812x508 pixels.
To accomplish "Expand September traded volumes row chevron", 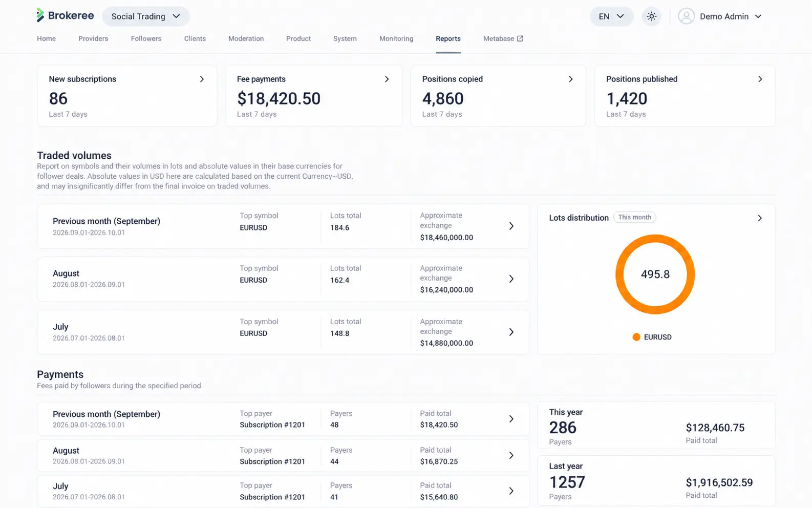I will click(x=511, y=226).
